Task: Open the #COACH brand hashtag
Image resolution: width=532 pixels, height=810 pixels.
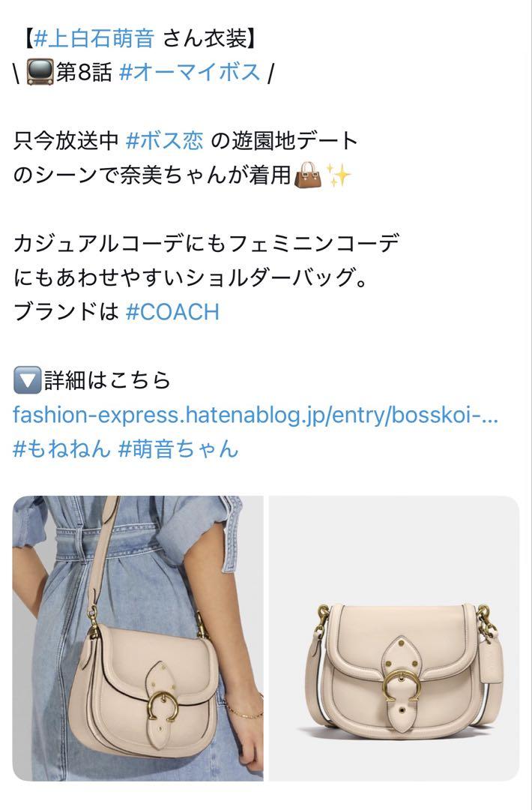Action: click(172, 312)
